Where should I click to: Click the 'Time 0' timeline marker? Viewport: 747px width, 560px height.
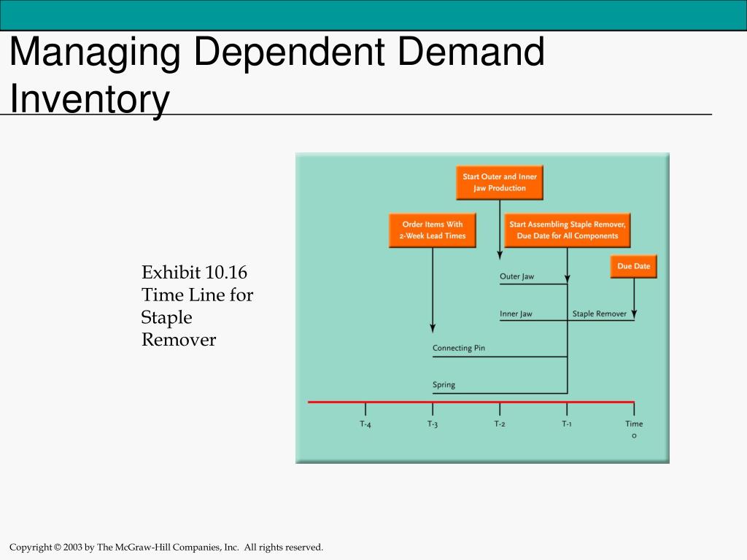pyautogui.click(x=634, y=429)
